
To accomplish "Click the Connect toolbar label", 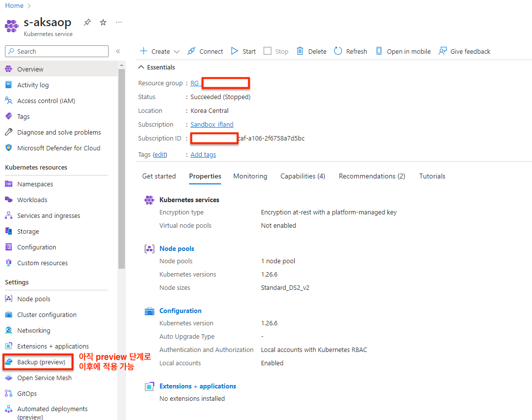I will coord(211,52).
